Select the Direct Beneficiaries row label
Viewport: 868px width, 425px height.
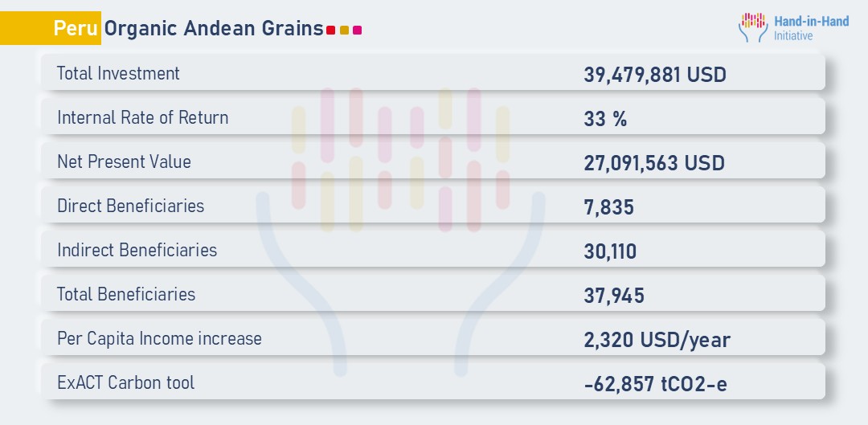(x=130, y=206)
